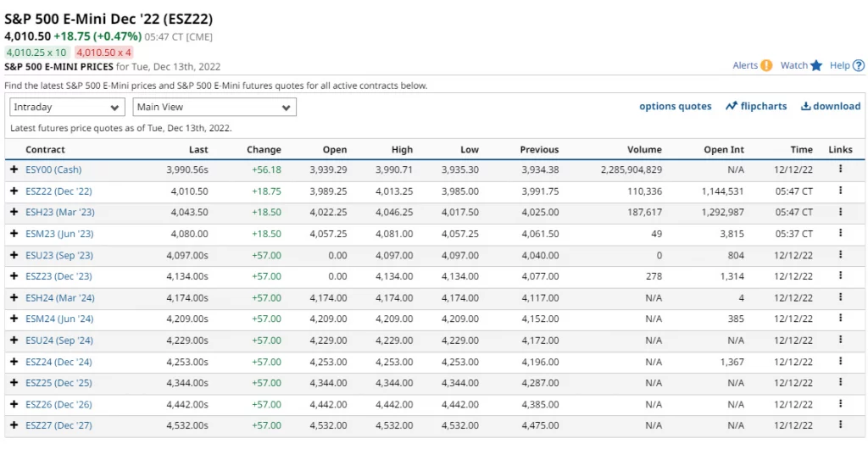The image size is (868, 460).
Task: Open links menu for ESM24 (Jun '24) row
Action: [840, 319]
